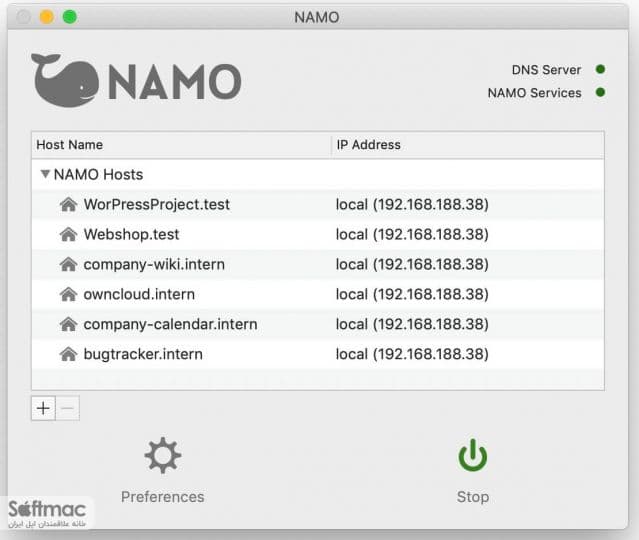Click the house icon beside WorPressProject.test
This screenshot has width=639, height=540.
tap(68, 204)
